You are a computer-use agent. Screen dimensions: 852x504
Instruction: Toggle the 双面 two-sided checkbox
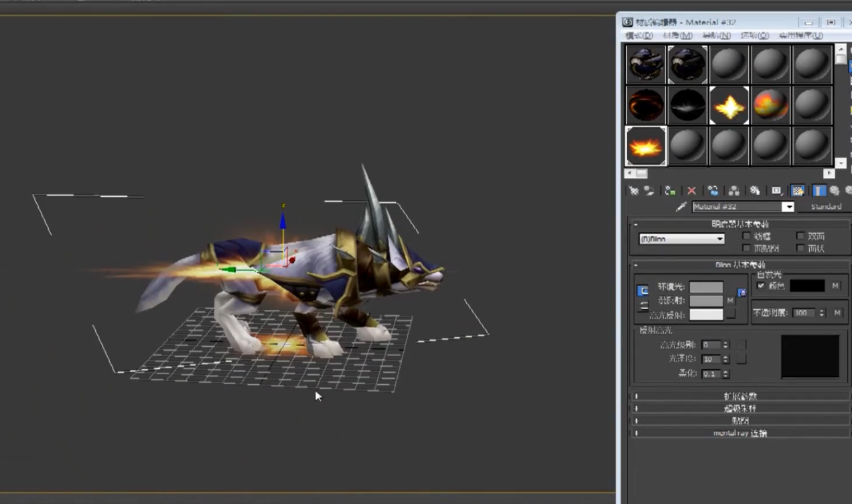point(800,236)
